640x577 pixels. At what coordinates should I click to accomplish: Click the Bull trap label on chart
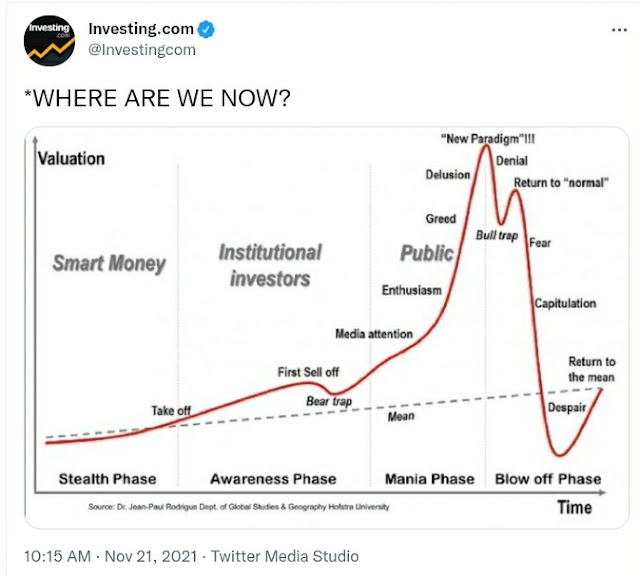pos(497,235)
